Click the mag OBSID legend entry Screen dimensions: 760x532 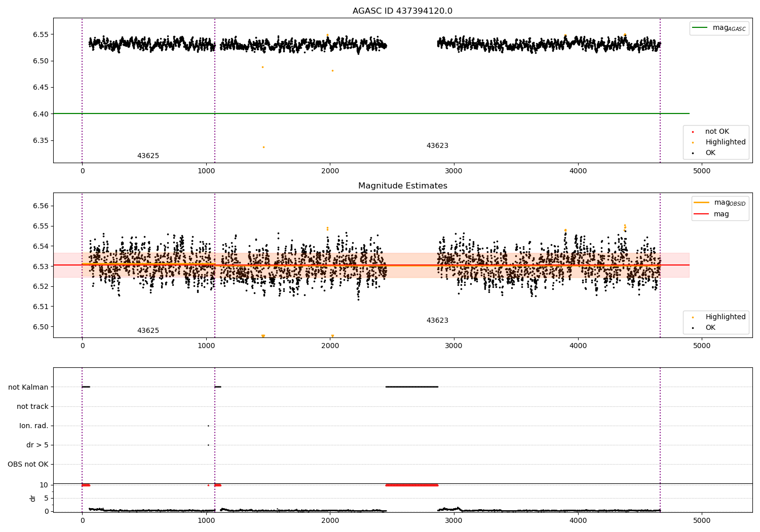point(720,203)
